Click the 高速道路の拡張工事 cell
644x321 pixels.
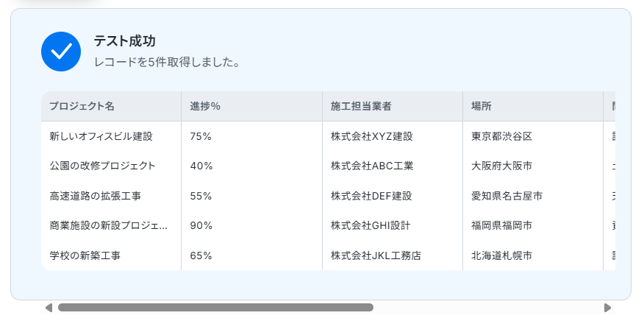click(95, 196)
